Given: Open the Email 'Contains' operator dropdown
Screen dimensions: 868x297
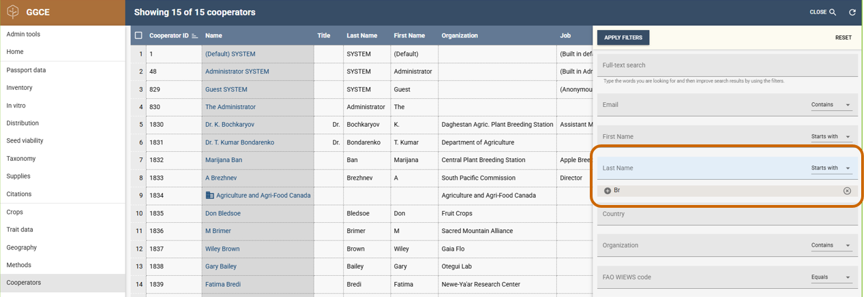Looking at the screenshot, I should tap(831, 105).
